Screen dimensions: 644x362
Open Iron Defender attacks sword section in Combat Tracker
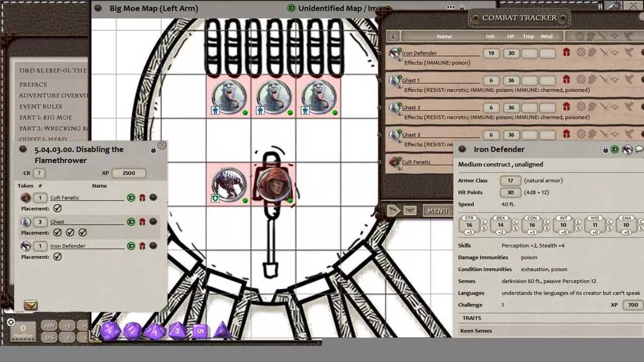[603, 52]
